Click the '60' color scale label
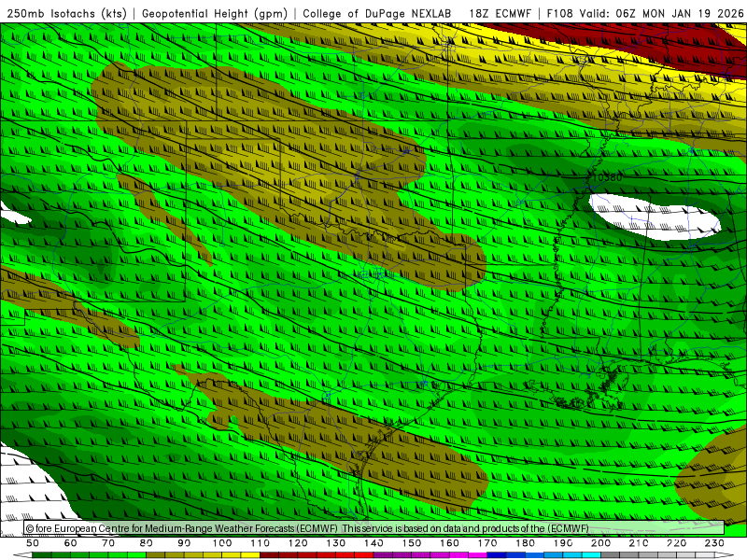747x560 pixels. click(x=71, y=543)
